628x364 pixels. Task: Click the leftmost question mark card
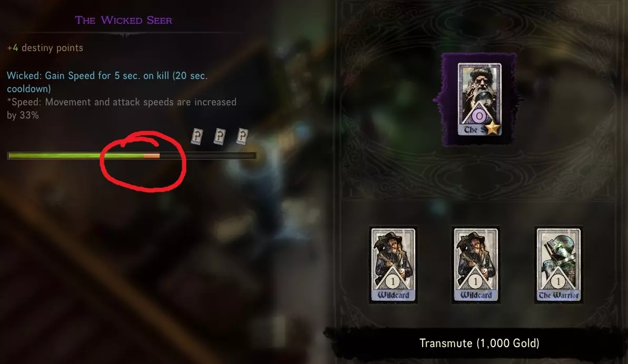197,136
